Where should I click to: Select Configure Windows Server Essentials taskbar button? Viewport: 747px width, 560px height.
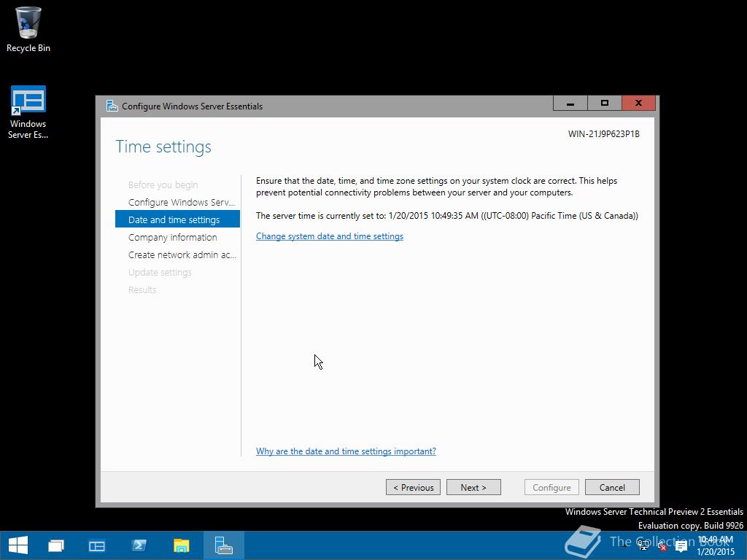pos(223,545)
